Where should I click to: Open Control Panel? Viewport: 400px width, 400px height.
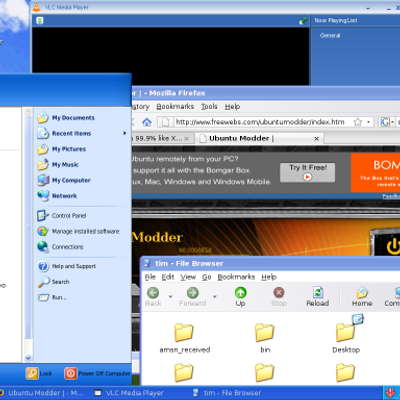[62, 216]
